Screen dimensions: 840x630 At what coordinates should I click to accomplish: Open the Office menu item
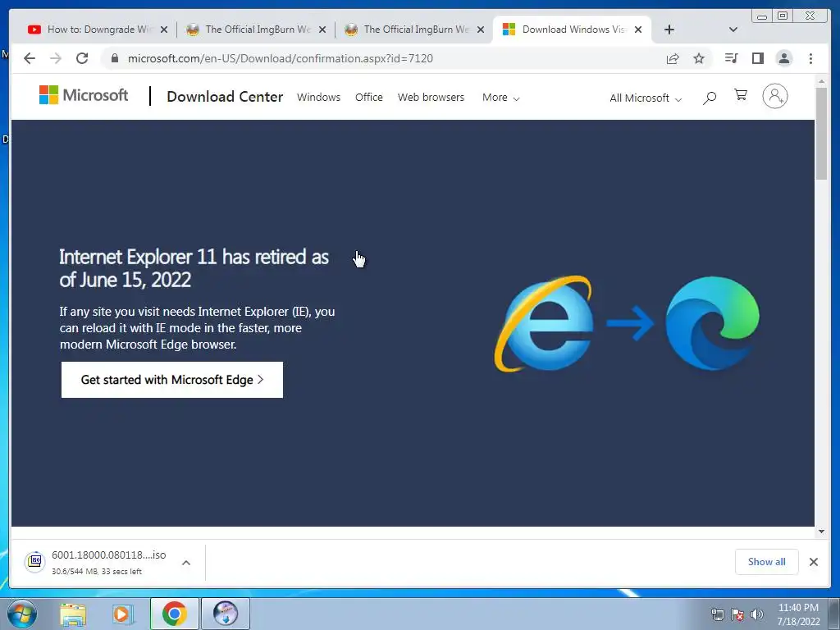click(369, 98)
